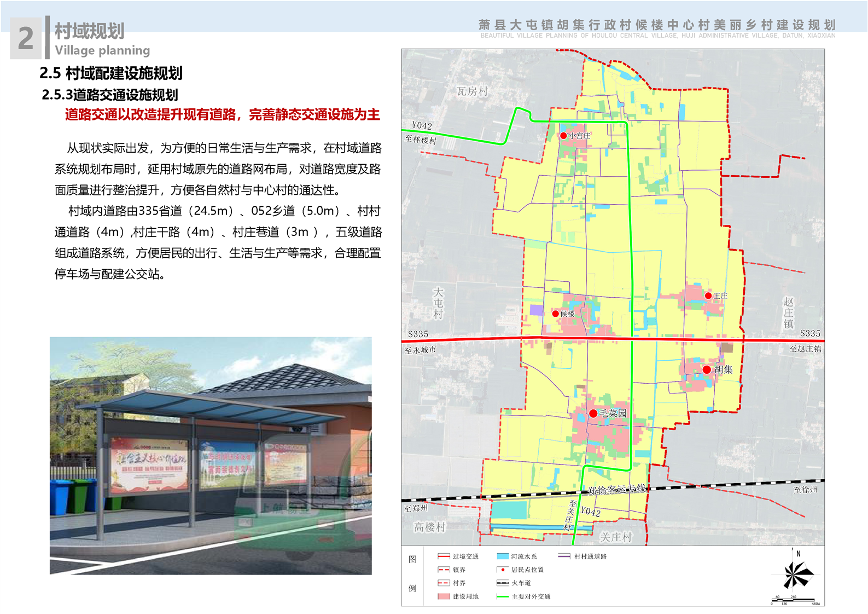Select the 胡集 red location dot
This screenshot has width=868, height=614.
pyautogui.click(x=707, y=369)
